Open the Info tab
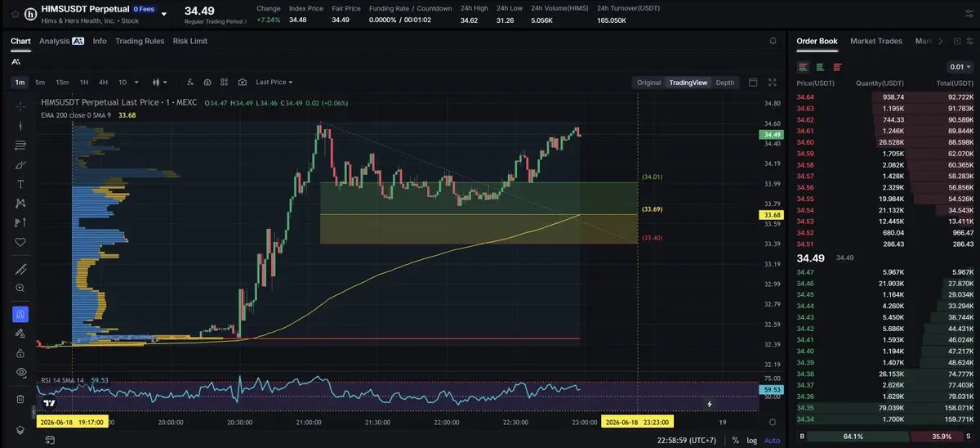Viewport: 980px width, 448px height. coord(100,41)
